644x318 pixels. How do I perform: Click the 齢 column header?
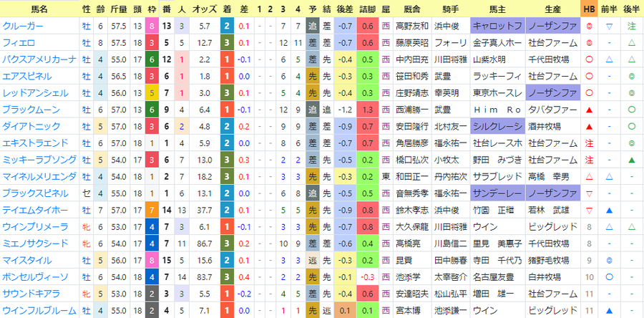click(x=101, y=9)
